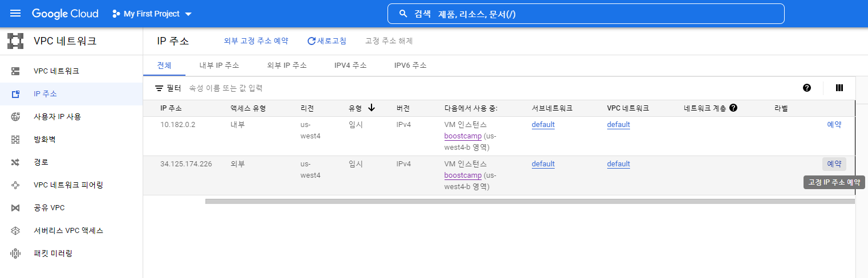Image resolution: width=868 pixels, height=278 pixels.
Task: Click the VPC 네트워크 피어링 icon
Action: point(15,185)
